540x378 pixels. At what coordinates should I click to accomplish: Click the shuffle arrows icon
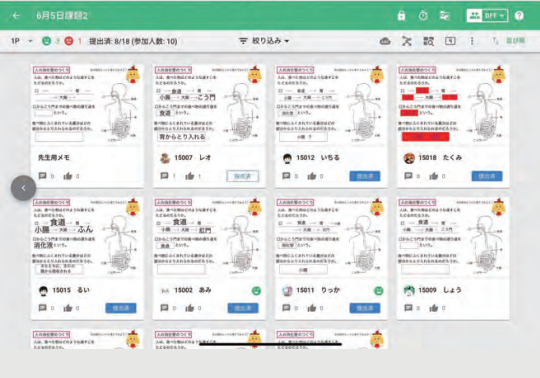pyautogui.click(x=407, y=41)
